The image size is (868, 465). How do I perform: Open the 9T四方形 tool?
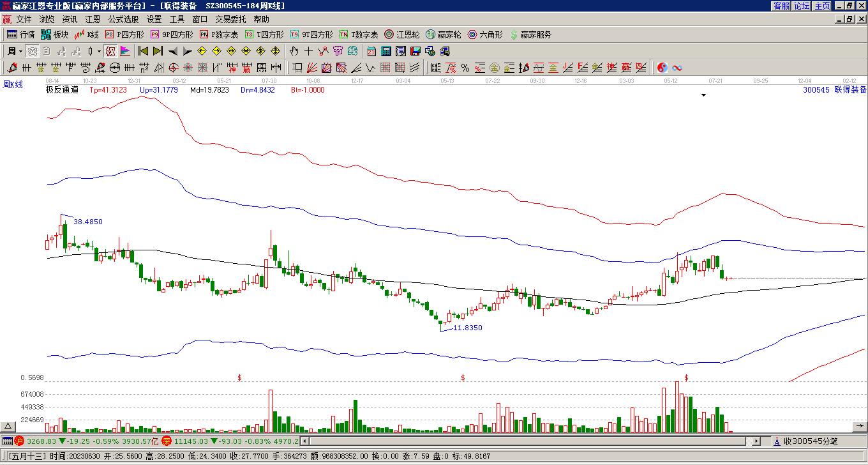click(311, 34)
